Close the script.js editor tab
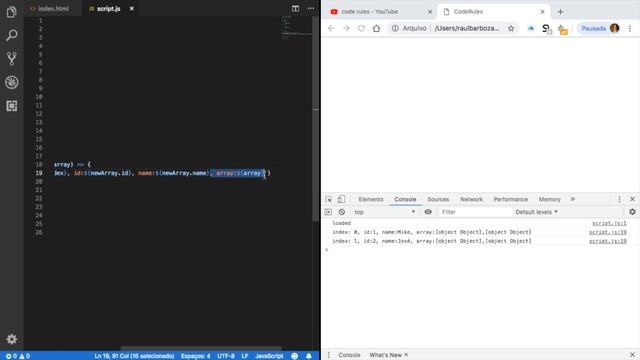This screenshot has height=360, width=640. (x=131, y=9)
